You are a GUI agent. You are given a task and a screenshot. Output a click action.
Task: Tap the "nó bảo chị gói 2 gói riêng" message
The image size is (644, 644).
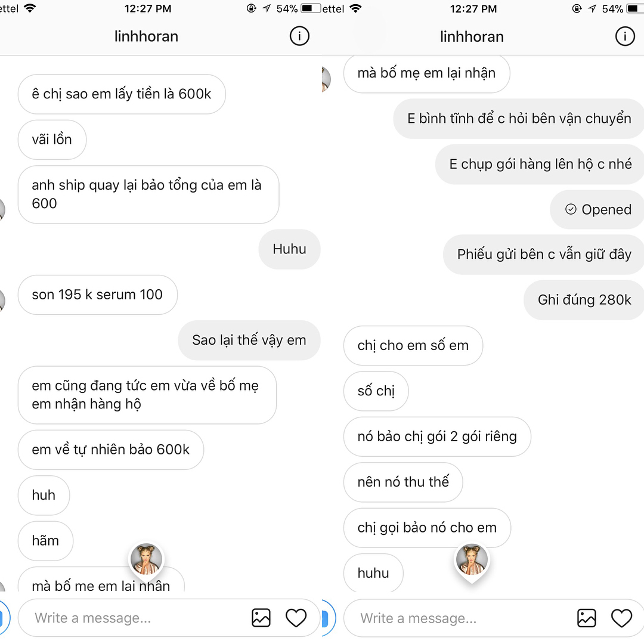click(437, 436)
